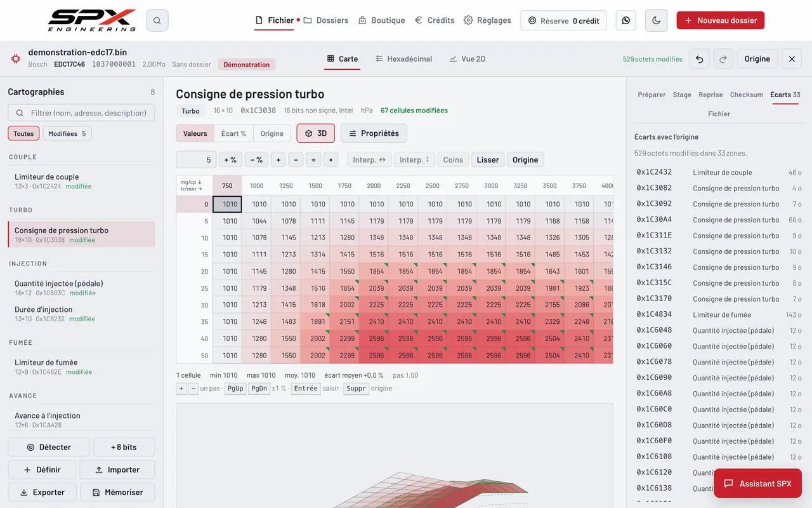
Task: Open écart at address 0x1C4834
Action: (x=719, y=314)
